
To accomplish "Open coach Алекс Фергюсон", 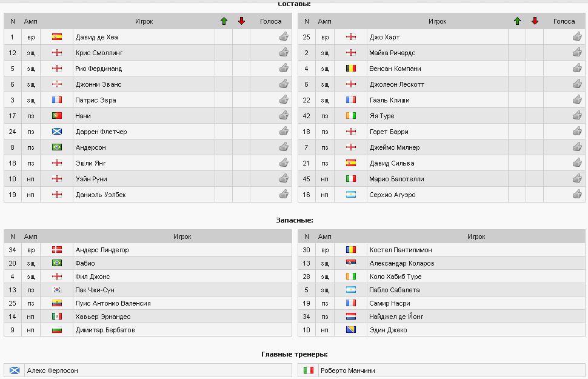I will pyautogui.click(x=52, y=371).
